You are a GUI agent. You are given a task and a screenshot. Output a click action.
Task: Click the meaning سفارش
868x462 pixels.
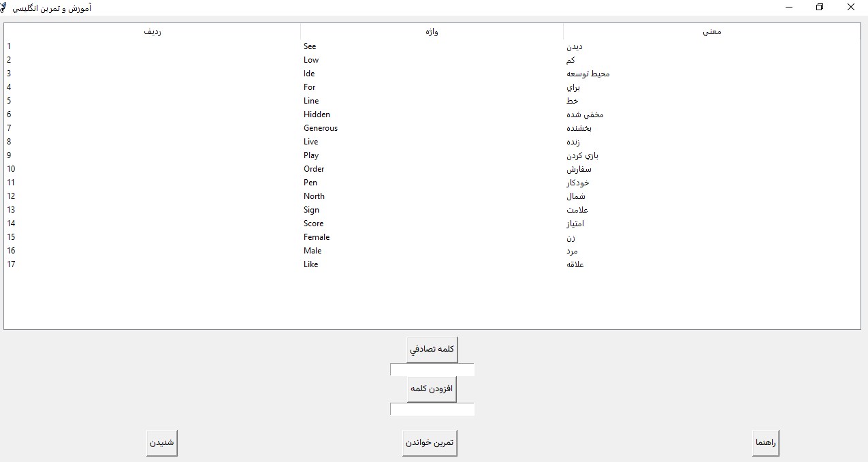pos(579,169)
